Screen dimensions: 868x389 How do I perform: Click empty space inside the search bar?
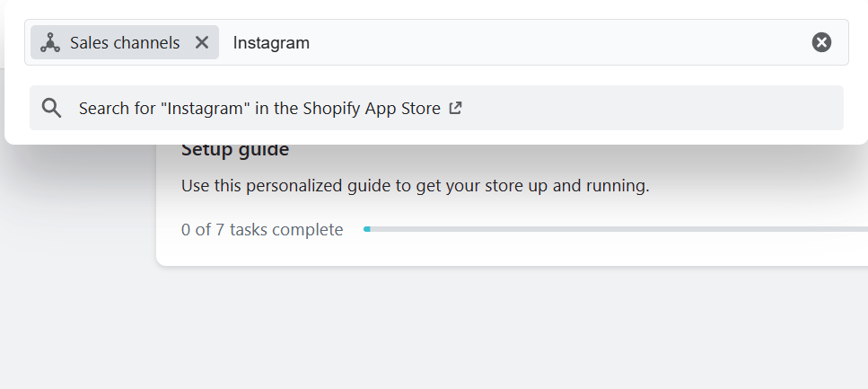pyautogui.click(x=554, y=42)
